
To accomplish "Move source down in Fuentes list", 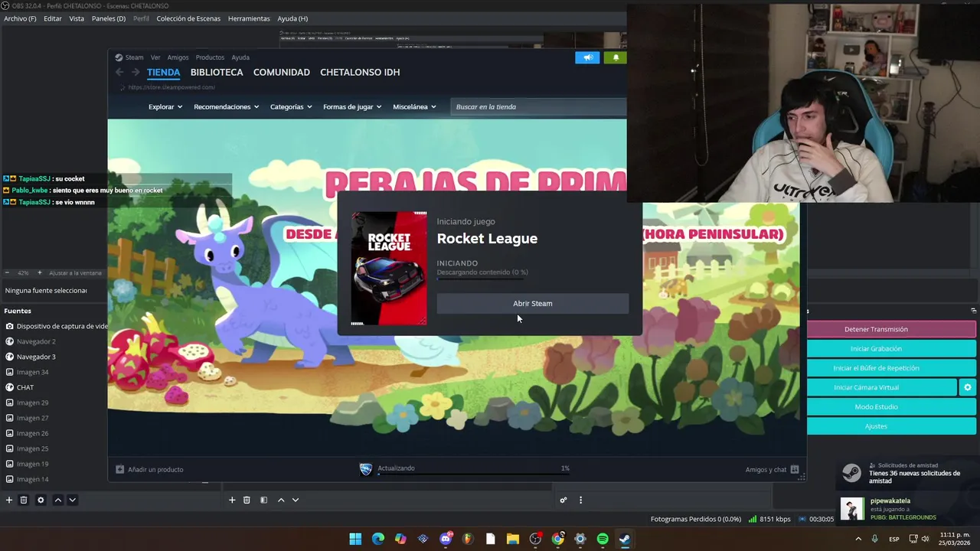I will pos(72,500).
